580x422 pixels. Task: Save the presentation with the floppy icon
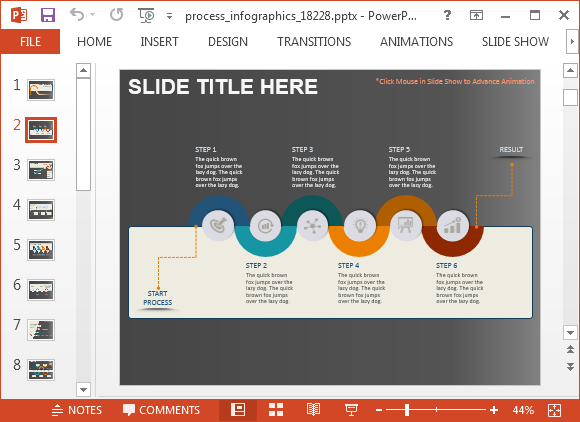click(x=48, y=15)
